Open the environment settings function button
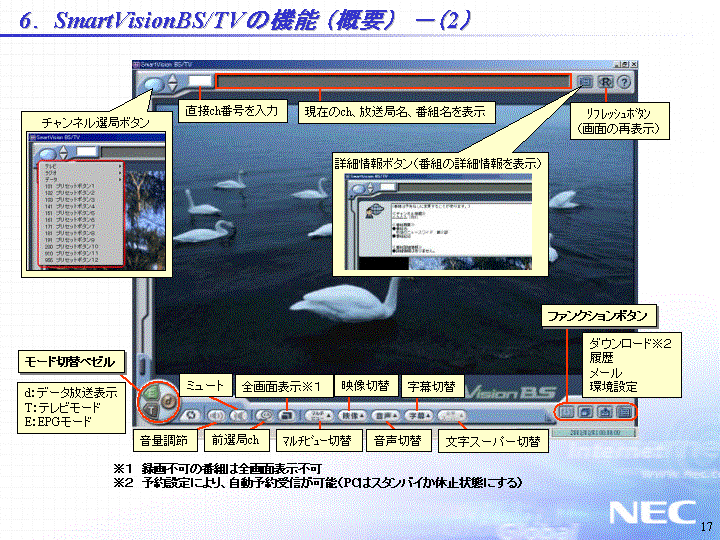Image resolution: width=720 pixels, height=540 pixels. click(x=624, y=412)
